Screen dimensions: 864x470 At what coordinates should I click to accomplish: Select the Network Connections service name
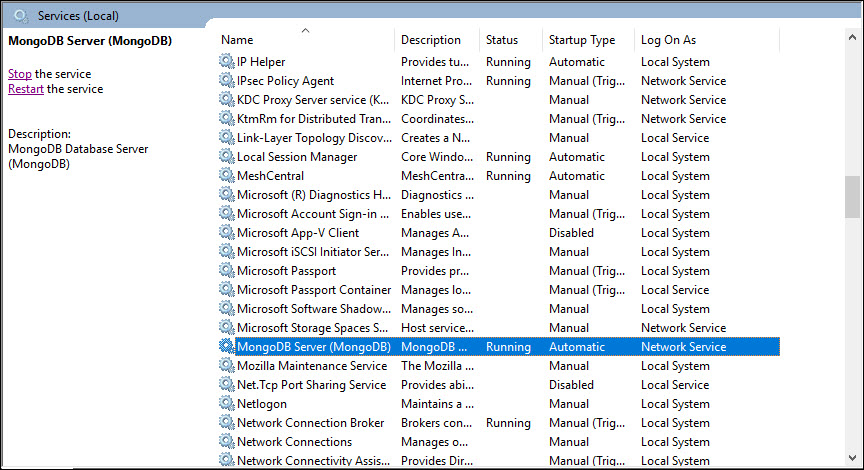[294, 442]
